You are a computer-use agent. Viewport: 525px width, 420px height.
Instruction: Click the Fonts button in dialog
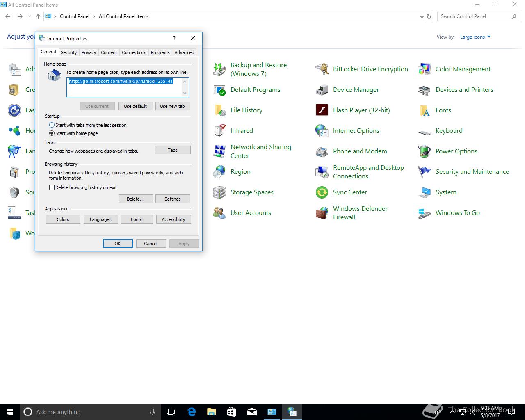(137, 219)
